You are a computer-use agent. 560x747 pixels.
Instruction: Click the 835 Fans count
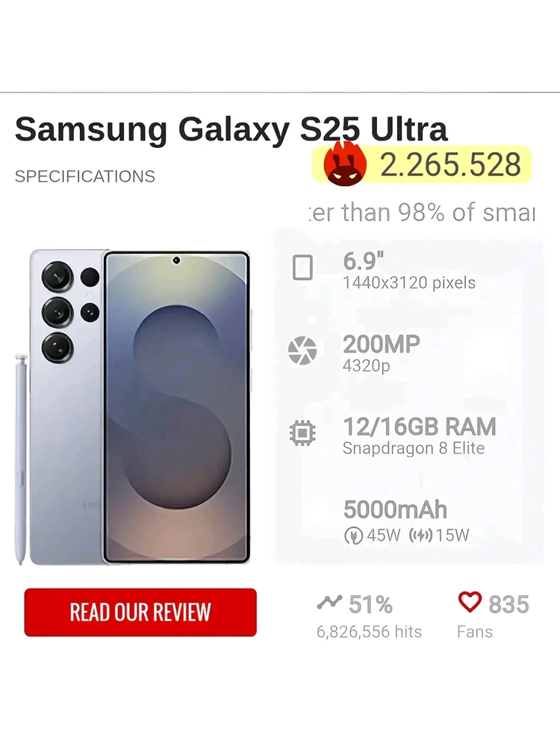click(508, 604)
